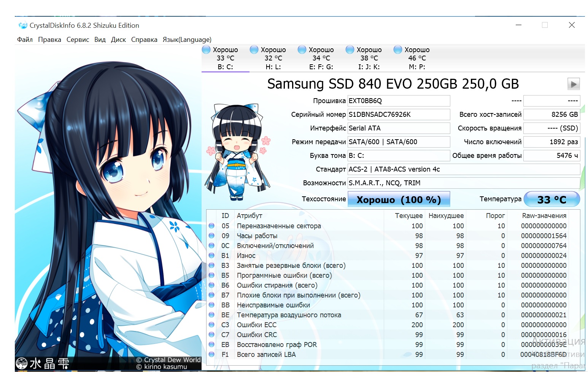Click the status dot for Ошибки ECC
The height and width of the screenshot is (382, 588).
pyautogui.click(x=212, y=325)
